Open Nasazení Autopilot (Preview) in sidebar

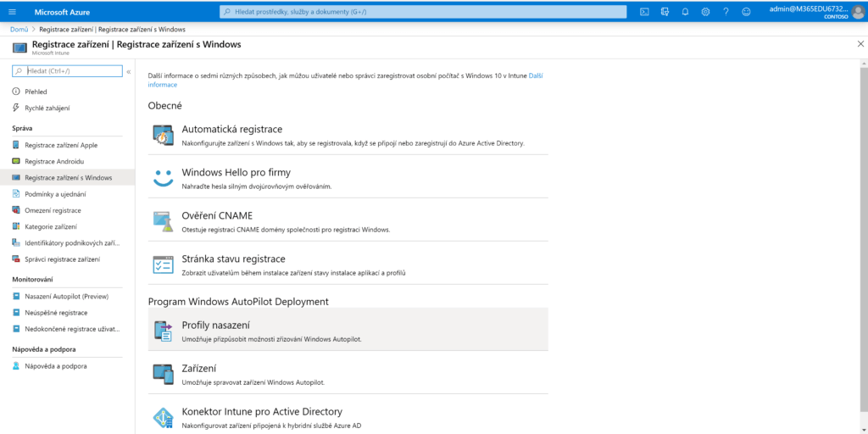[x=66, y=297]
